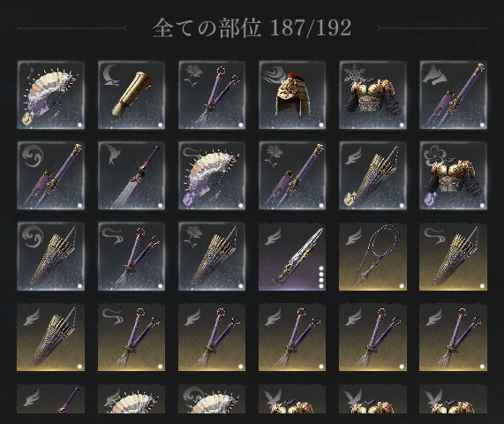This screenshot has height=424, width=504.
Task: Select the gold dual swords with cloud emblem
Action: tap(132, 337)
